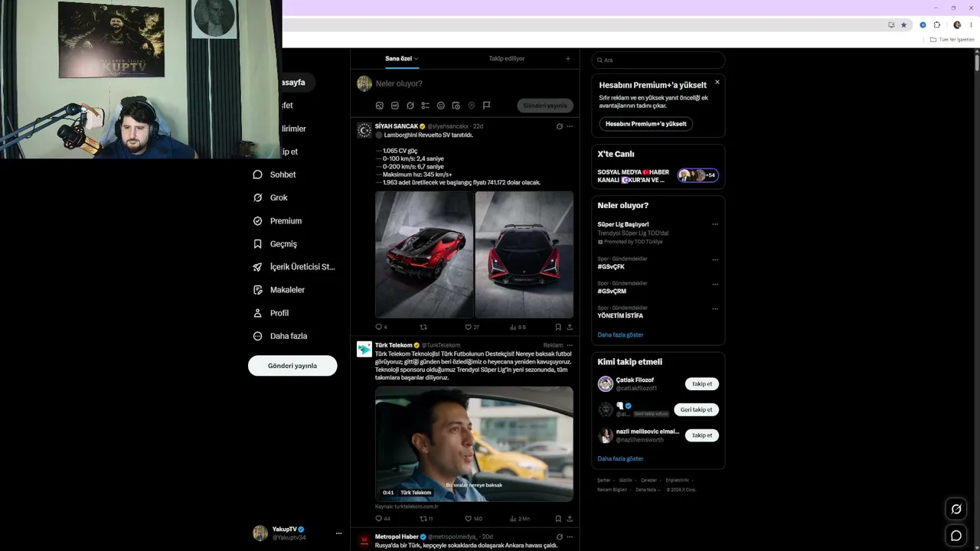Open YakupTV account switcher menu

coord(338,533)
